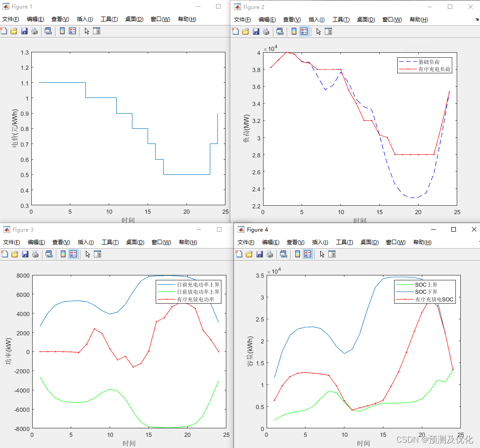Select Edit Plot arrow in Figure 4
480x448 pixels.
(x=323, y=254)
